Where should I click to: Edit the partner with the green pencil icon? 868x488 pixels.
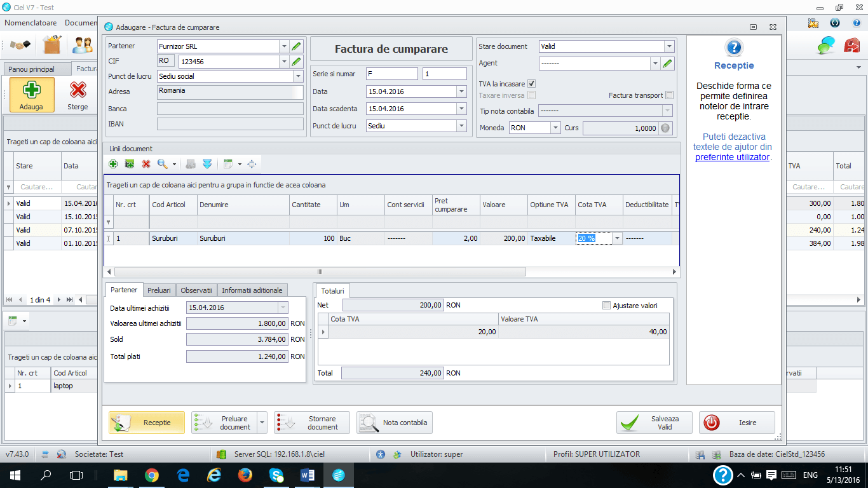(296, 46)
